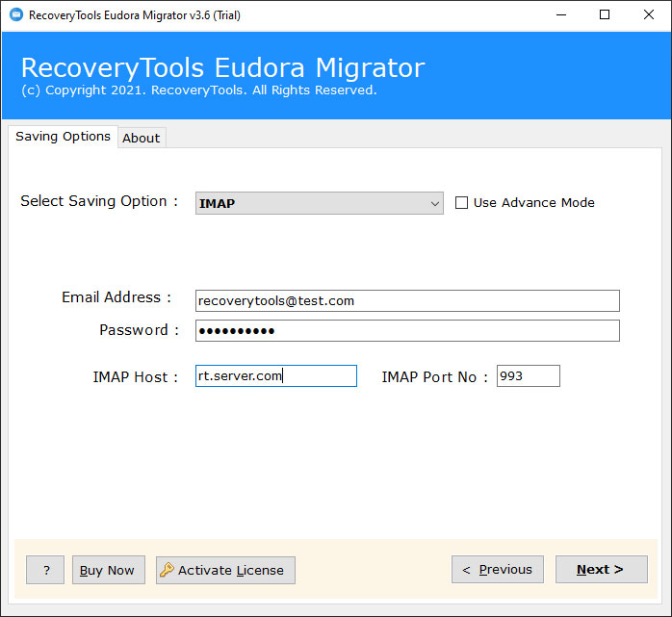672x617 pixels.
Task: Maximize the Eudora Migrator window
Action: 605,15
